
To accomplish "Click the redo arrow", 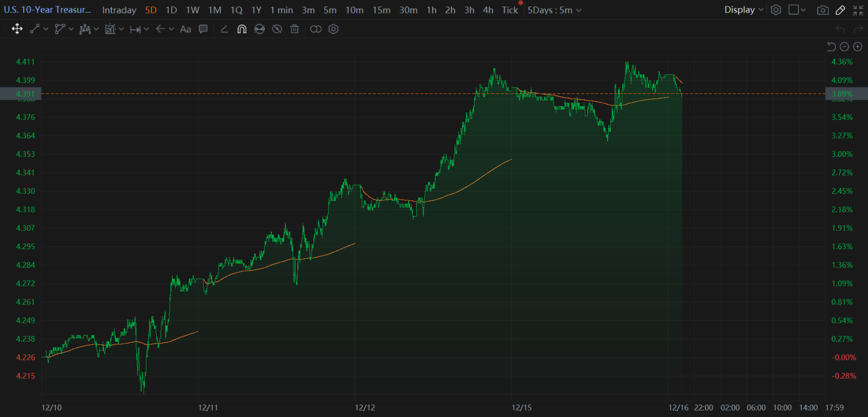I will point(858,29).
